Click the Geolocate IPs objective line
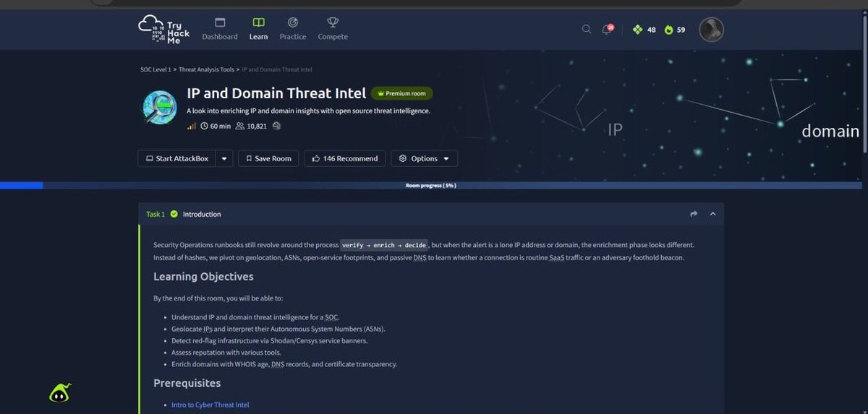The height and width of the screenshot is (414, 868). pyautogui.click(x=278, y=329)
